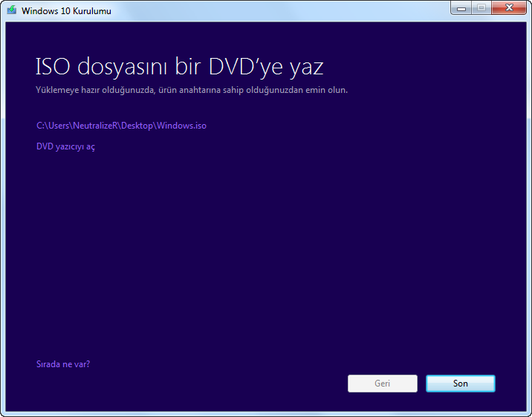Click the 'Desktop' segment of the ISO path
The image size is (532, 417).
click(137, 126)
